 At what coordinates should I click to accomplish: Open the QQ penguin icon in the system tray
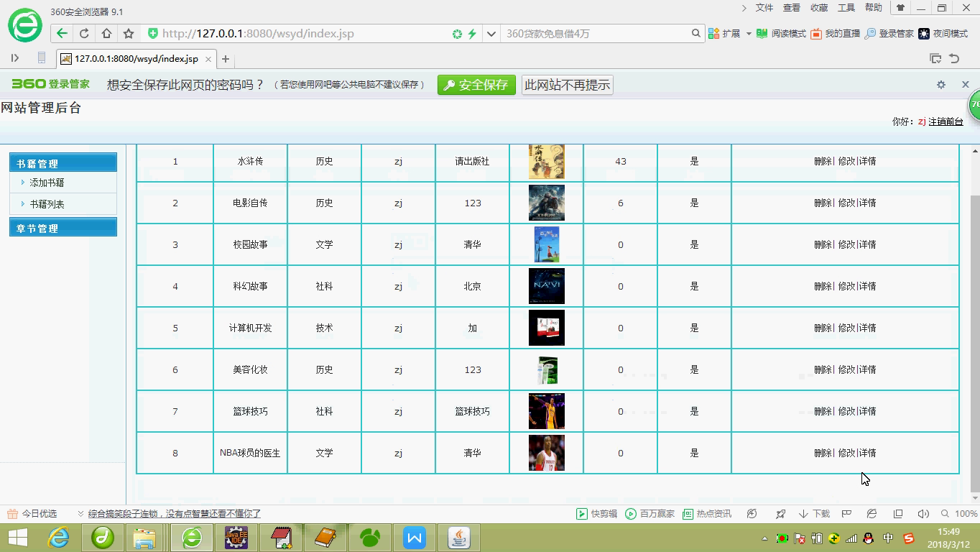pos(868,538)
